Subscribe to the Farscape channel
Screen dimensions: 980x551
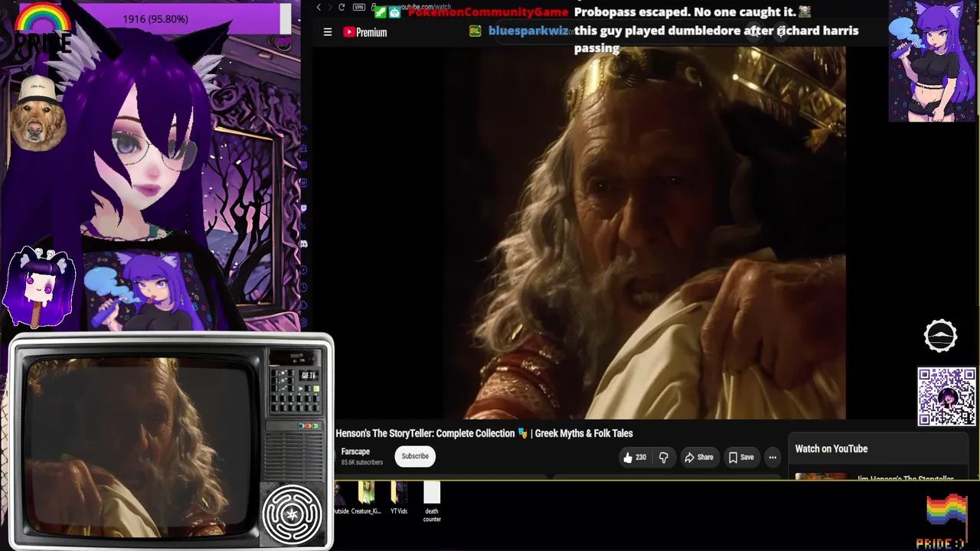pos(415,456)
